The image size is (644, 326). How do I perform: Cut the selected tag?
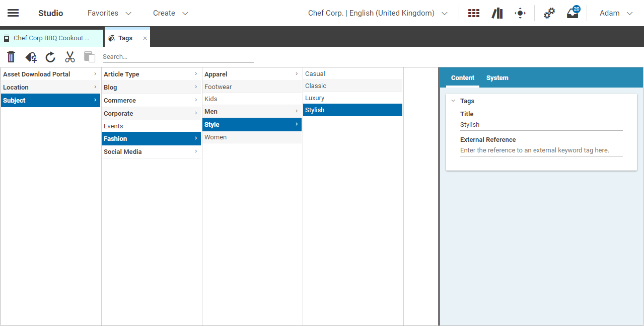pos(69,57)
